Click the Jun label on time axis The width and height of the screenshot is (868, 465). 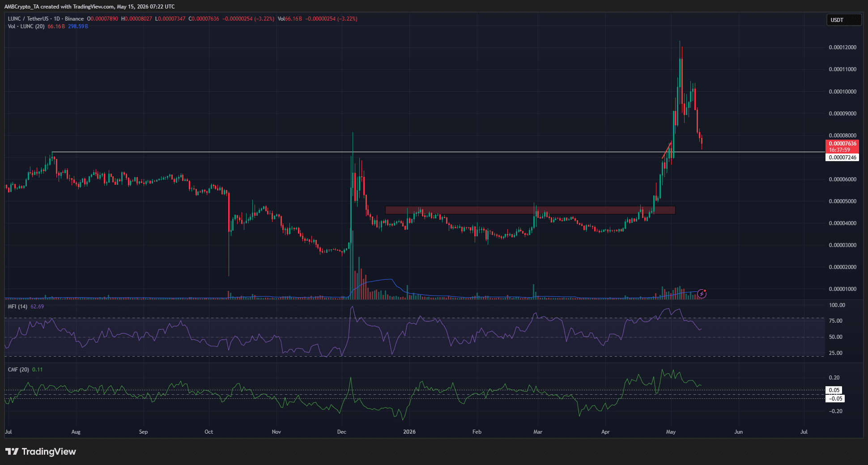click(738, 432)
